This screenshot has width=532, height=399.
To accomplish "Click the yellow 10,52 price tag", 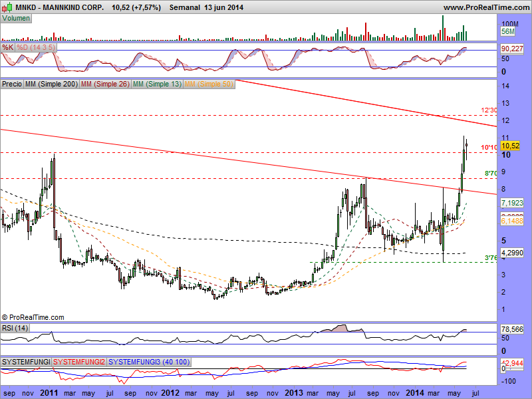I will (x=510, y=146).
